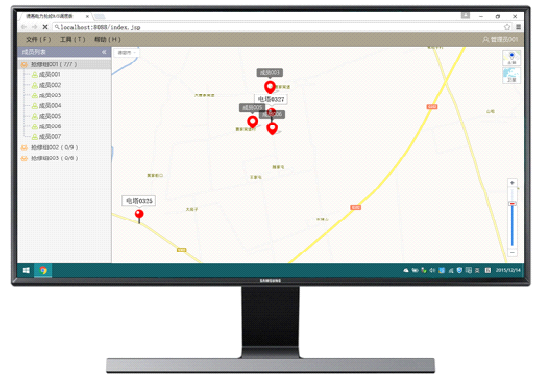The width and height of the screenshot is (536, 379).
Task: Open the 文件 (F) menu
Action: pyautogui.click(x=39, y=40)
